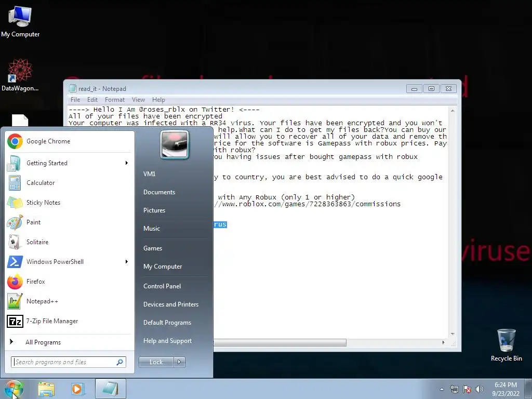Screen dimensions: 532x399
Task: Open shutdown options arrow beside Lock
Action: [x=179, y=362]
